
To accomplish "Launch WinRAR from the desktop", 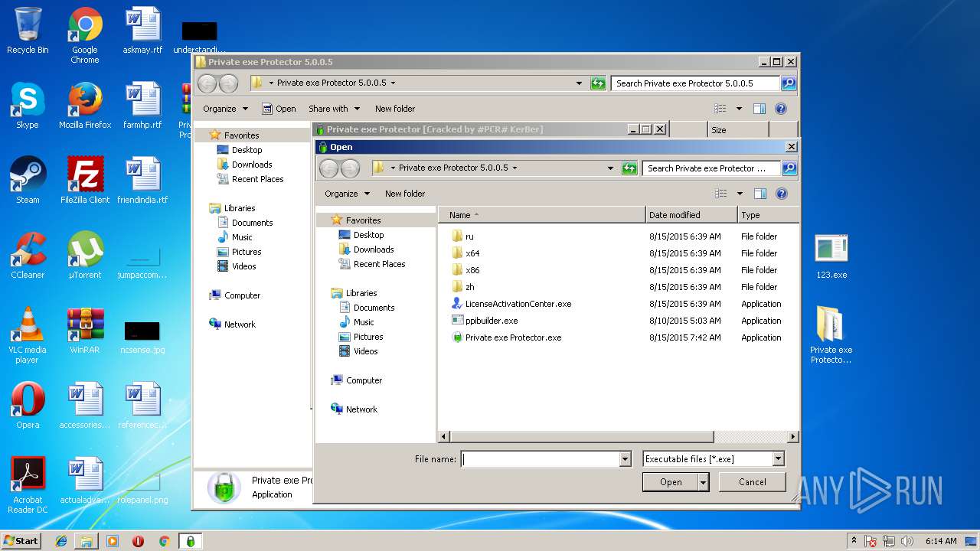I will tap(85, 331).
